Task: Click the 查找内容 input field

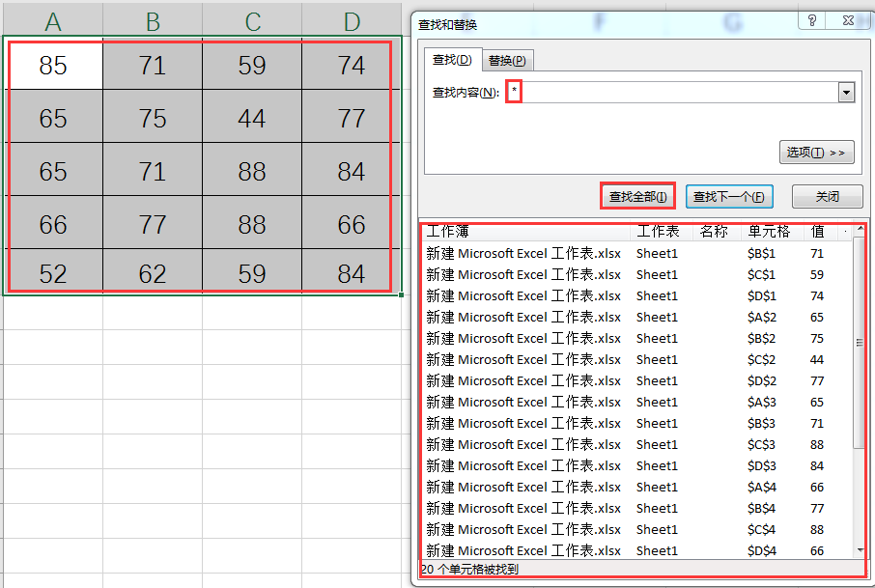Action: [671, 92]
